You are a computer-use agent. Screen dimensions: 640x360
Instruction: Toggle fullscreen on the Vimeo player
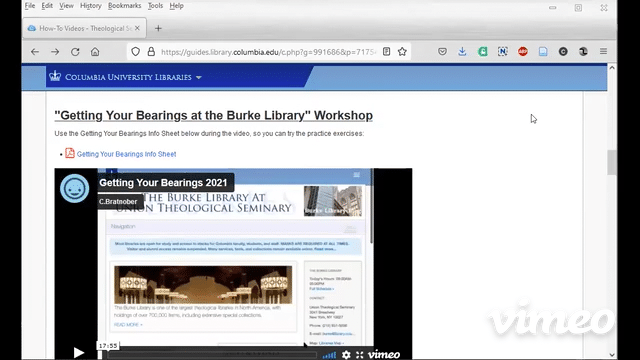(360, 354)
